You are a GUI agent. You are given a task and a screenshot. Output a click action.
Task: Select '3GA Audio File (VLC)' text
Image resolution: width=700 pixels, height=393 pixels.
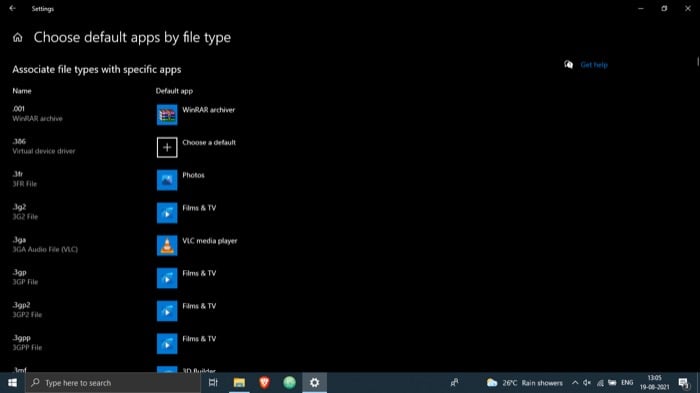(x=45, y=249)
